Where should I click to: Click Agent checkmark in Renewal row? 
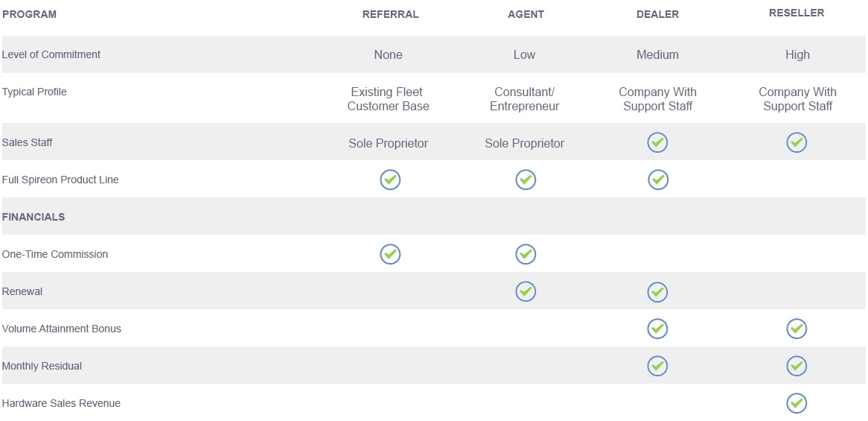pyautogui.click(x=526, y=291)
